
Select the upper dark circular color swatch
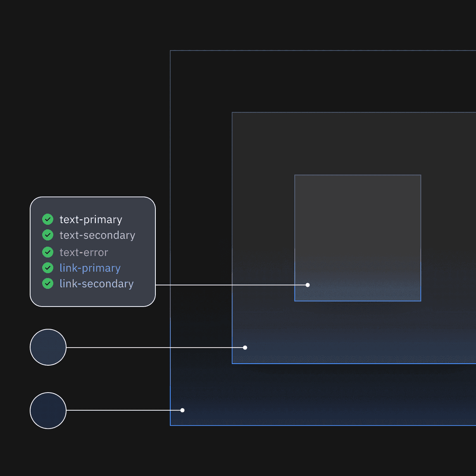(x=48, y=347)
